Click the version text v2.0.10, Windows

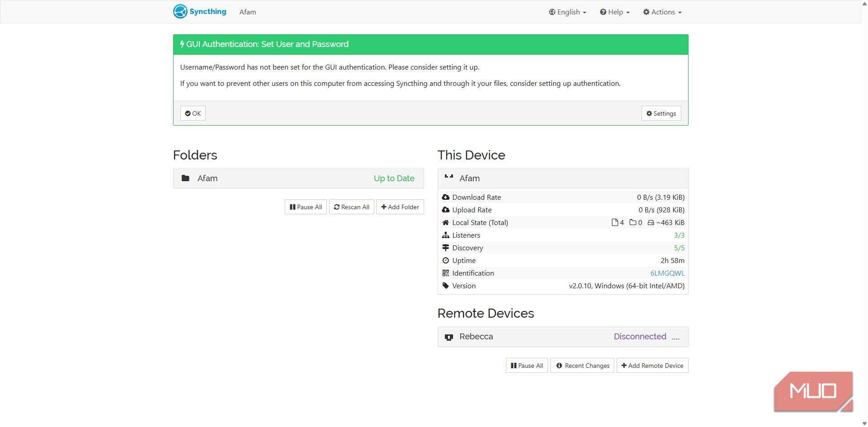pos(627,286)
